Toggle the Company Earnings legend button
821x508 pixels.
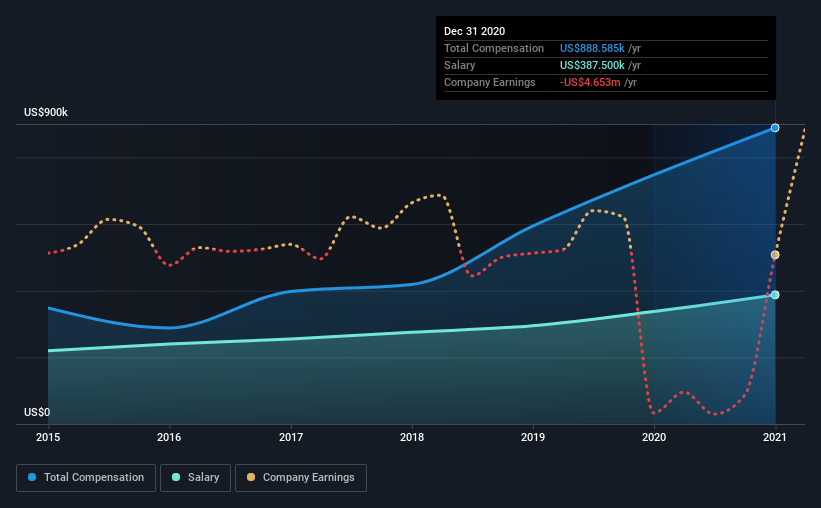pyautogui.click(x=301, y=478)
